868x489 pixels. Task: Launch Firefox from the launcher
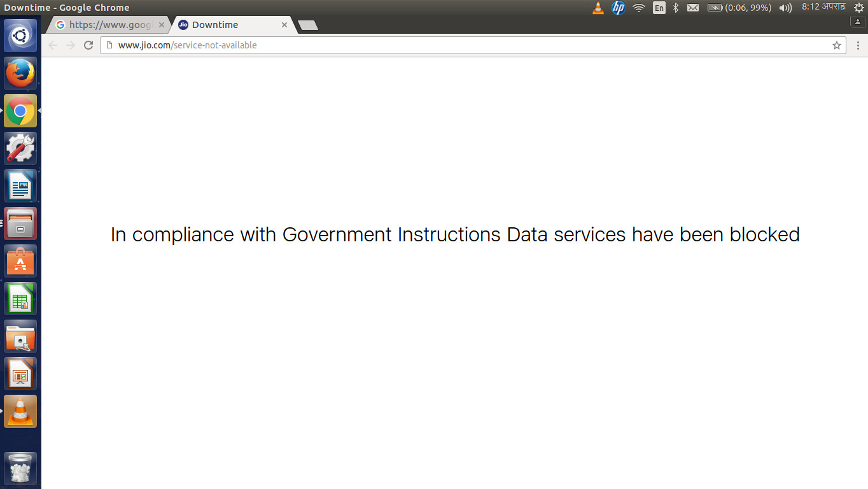20,73
